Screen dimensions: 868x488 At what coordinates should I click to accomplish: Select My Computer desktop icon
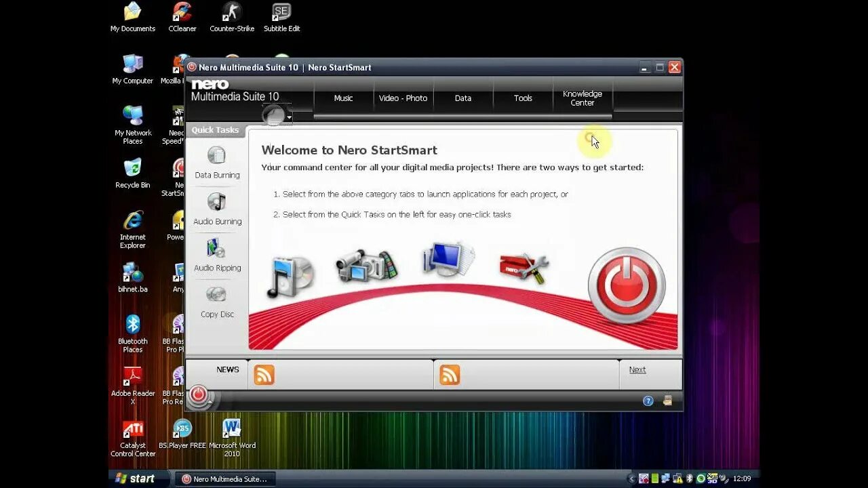click(x=133, y=70)
